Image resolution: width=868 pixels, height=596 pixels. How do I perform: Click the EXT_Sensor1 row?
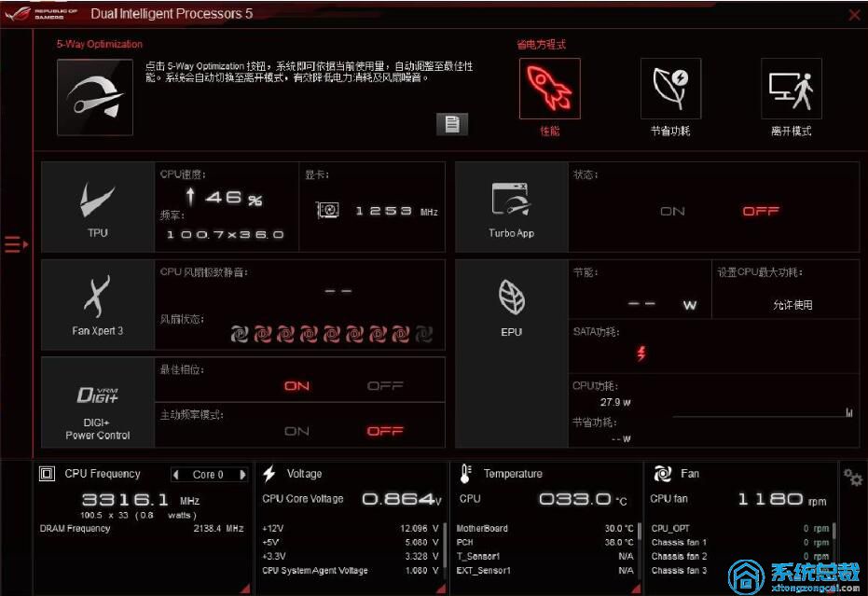(544, 570)
